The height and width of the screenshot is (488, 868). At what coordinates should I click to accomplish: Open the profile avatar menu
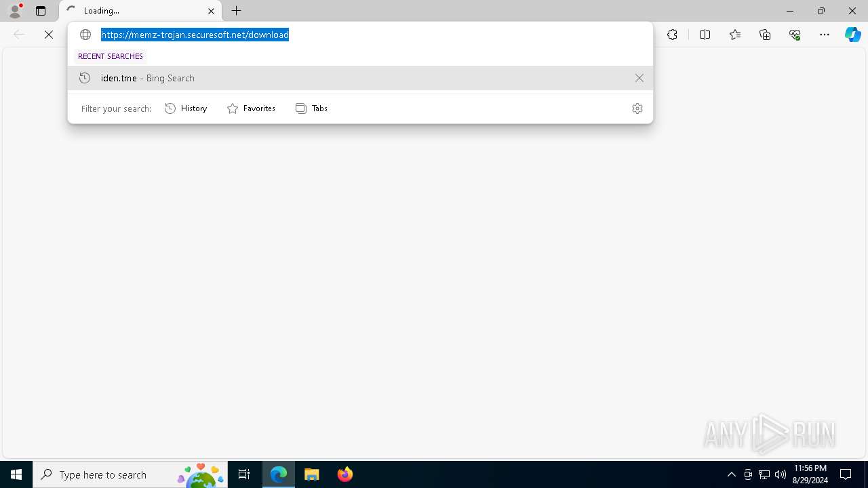click(x=15, y=11)
